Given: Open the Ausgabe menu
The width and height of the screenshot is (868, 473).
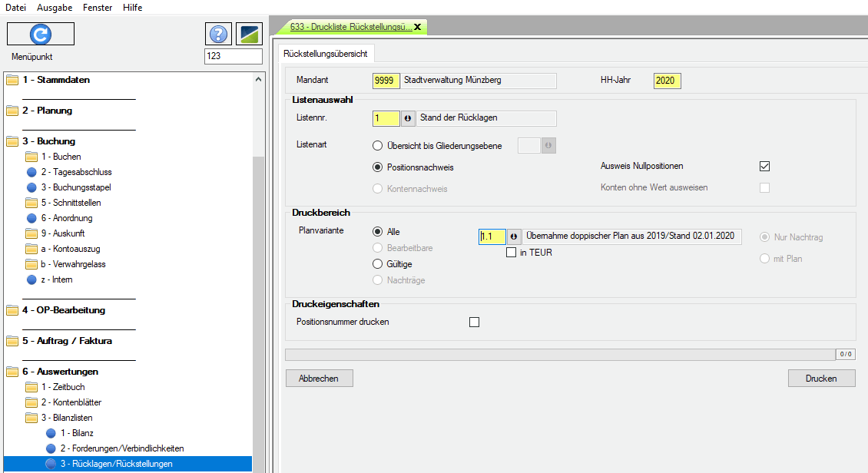Looking at the screenshot, I should [55, 7].
